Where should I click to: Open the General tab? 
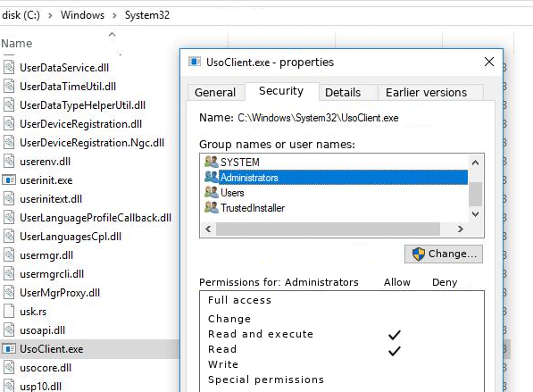click(x=215, y=92)
